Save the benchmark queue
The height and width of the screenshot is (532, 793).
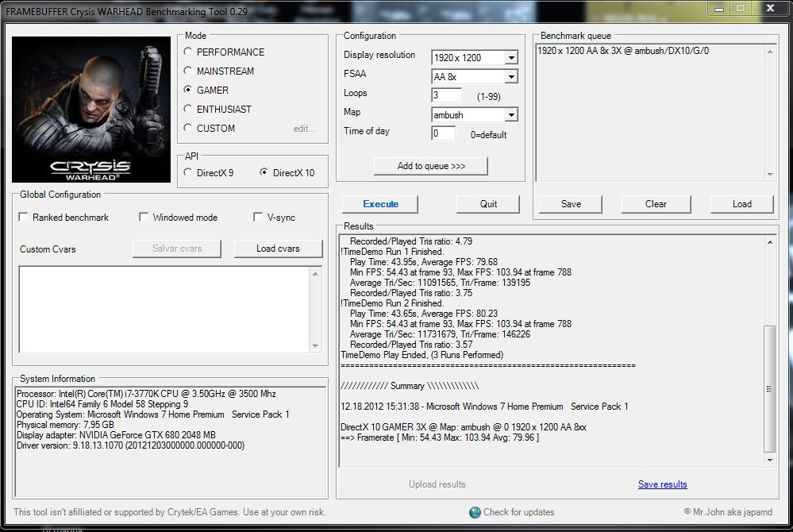(x=571, y=204)
